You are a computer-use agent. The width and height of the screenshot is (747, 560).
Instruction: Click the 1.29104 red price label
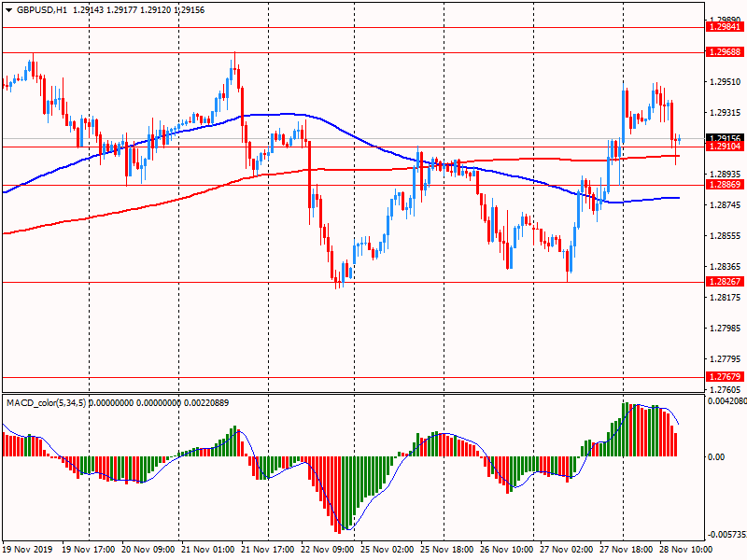click(725, 147)
